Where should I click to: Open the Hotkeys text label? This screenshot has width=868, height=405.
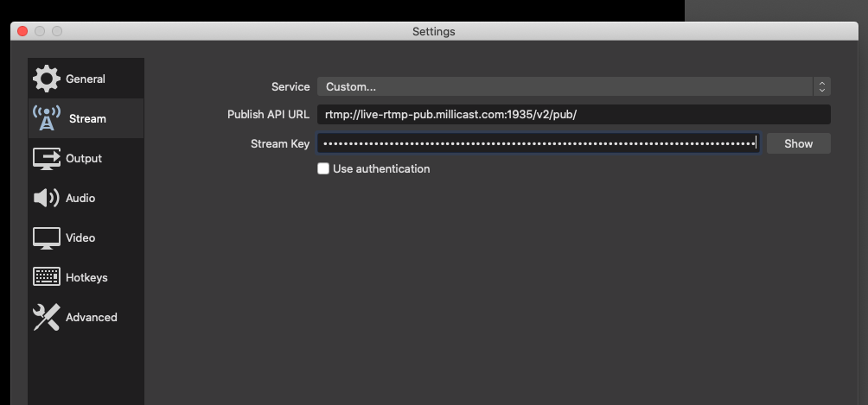86,277
